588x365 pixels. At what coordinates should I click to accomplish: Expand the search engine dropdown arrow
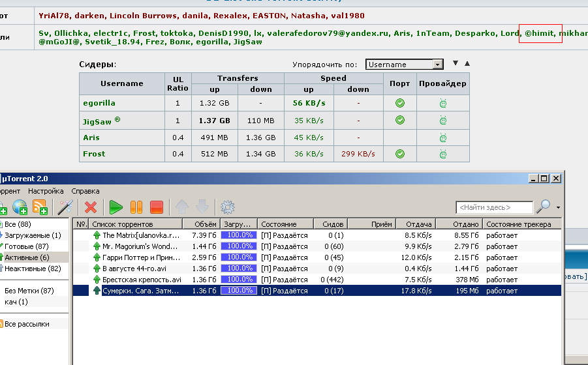coord(558,208)
